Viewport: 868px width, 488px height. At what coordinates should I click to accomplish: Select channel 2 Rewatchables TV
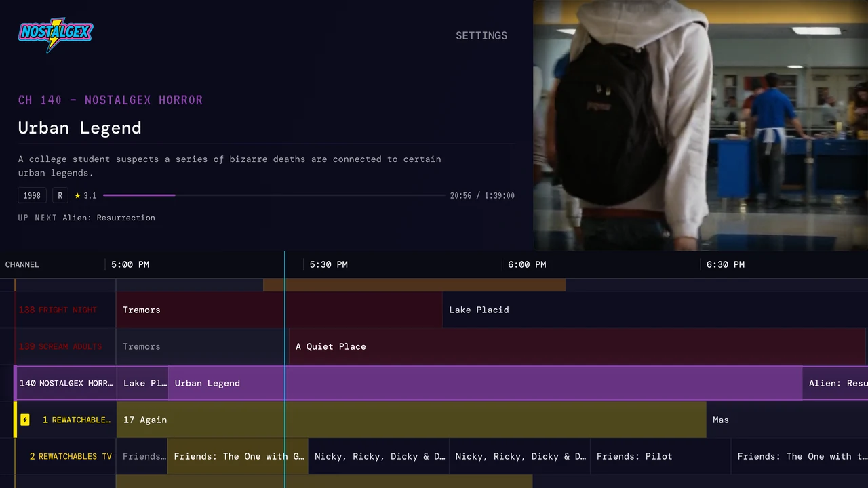click(x=66, y=456)
